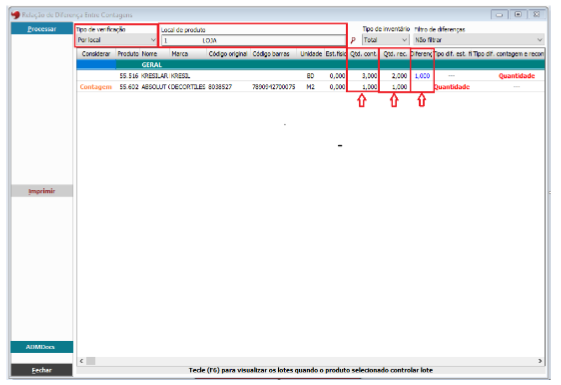The width and height of the screenshot is (561, 385).
Task: Click the Contagem cell in Considerar column
Action: pos(96,87)
